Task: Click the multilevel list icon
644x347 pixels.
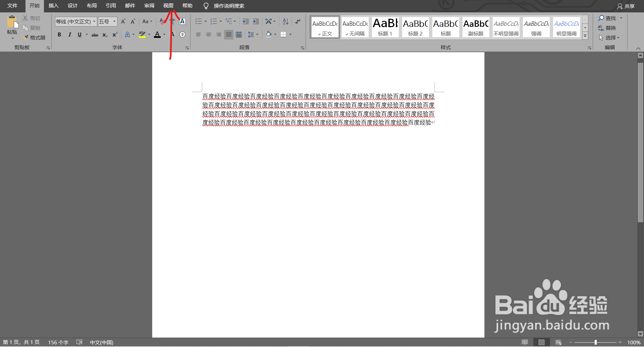Action: 229,21
